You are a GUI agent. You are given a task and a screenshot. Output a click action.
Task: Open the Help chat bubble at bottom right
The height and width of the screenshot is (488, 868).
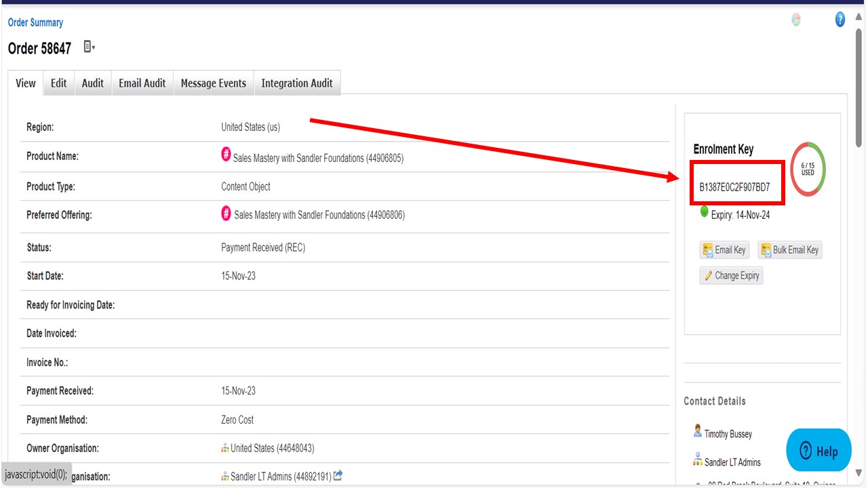click(818, 450)
